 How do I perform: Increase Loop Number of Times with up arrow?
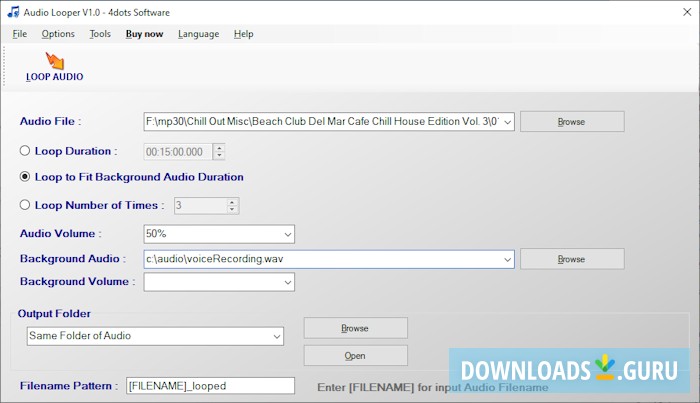[232, 202]
